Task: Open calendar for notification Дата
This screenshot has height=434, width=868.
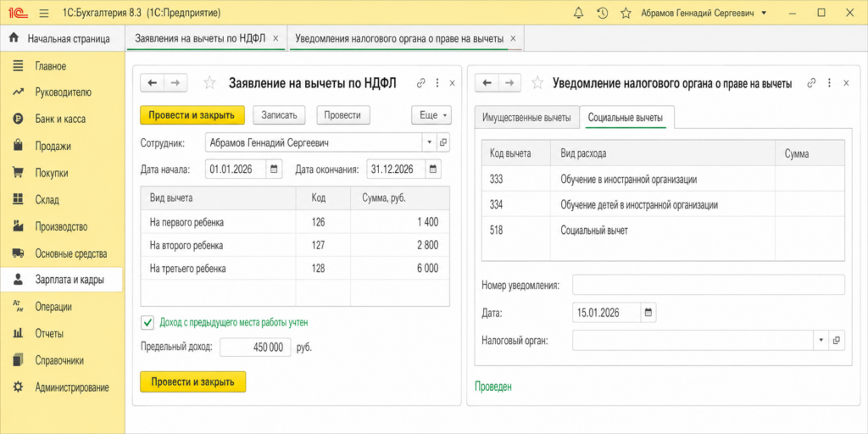Action: pyautogui.click(x=648, y=313)
